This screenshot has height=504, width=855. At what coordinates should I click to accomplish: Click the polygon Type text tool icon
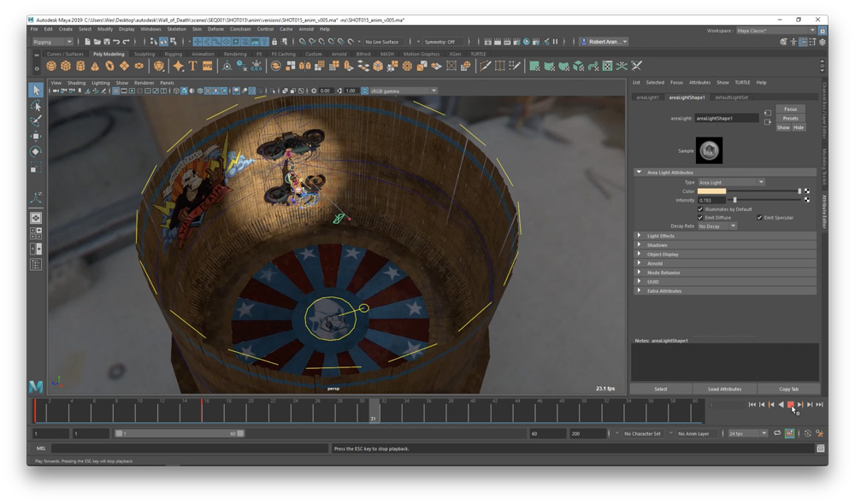click(192, 66)
